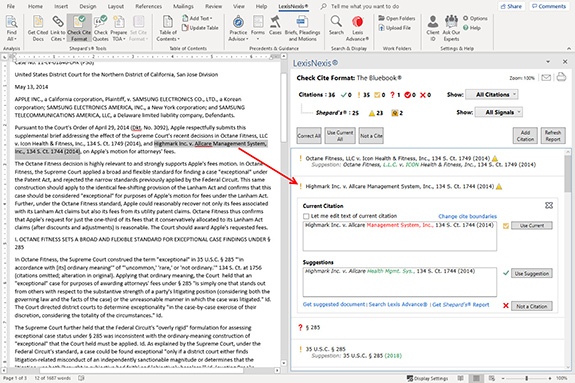Print the cite format report
575x383 pixels.
(x=561, y=77)
